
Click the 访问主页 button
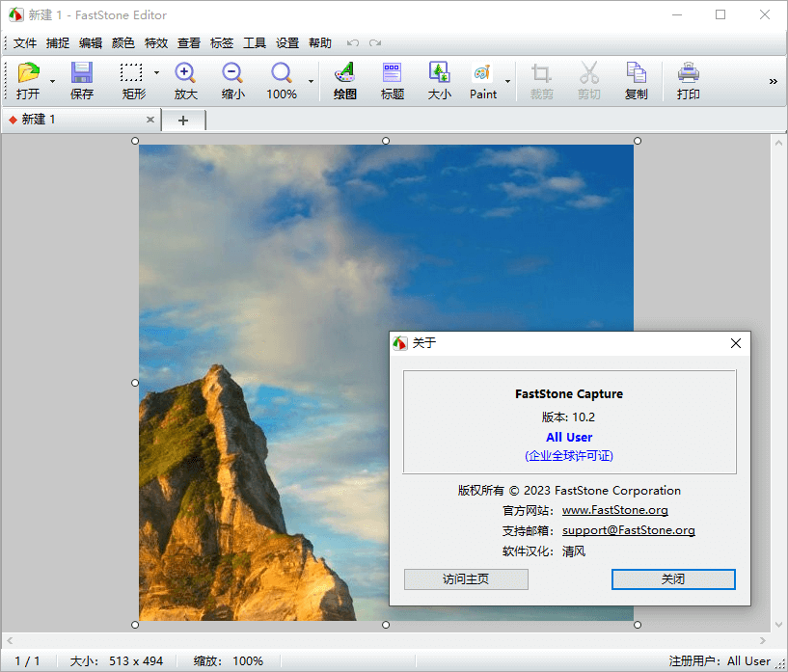(x=466, y=579)
